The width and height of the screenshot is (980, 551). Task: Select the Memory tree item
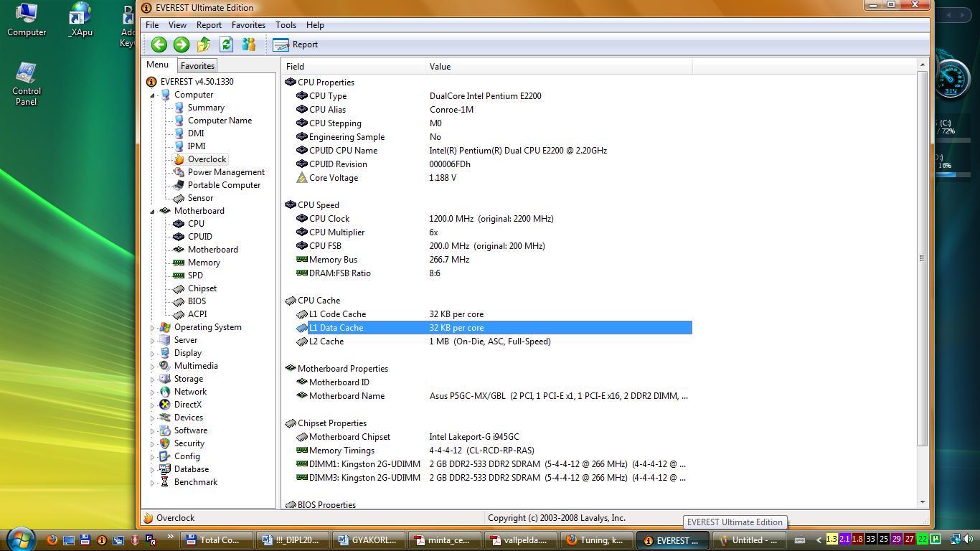coord(204,263)
